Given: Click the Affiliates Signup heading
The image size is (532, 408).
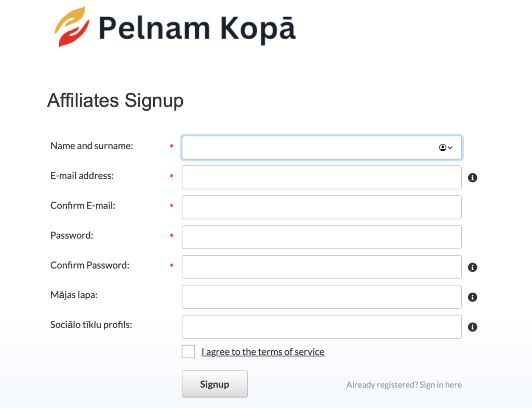Looking at the screenshot, I should click(115, 100).
